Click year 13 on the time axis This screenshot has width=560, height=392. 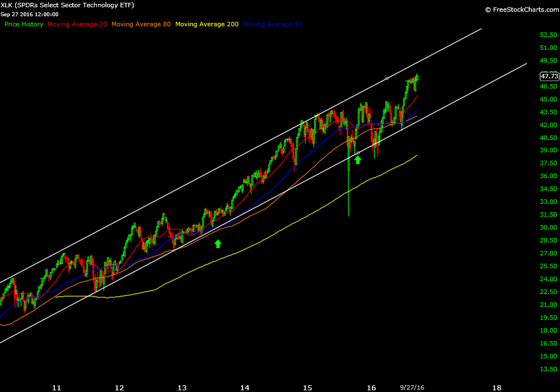pyautogui.click(x=182, y=387)
